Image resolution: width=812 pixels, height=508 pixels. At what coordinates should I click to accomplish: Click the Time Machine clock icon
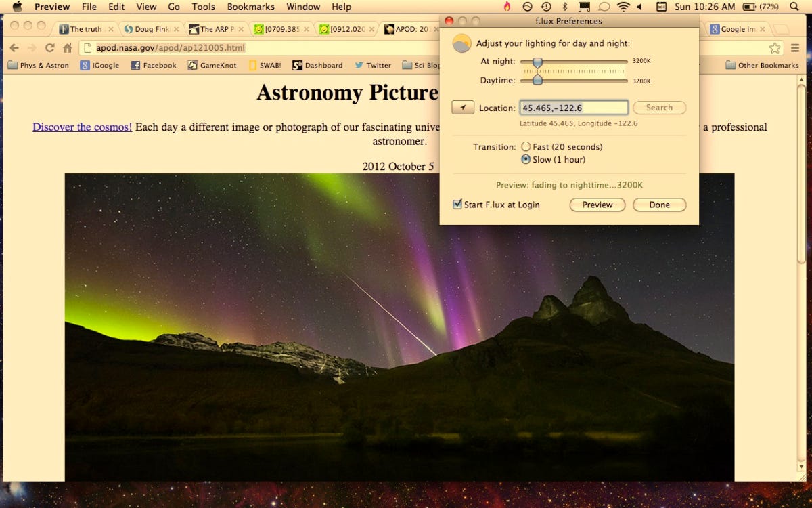(x=545, y=7)
